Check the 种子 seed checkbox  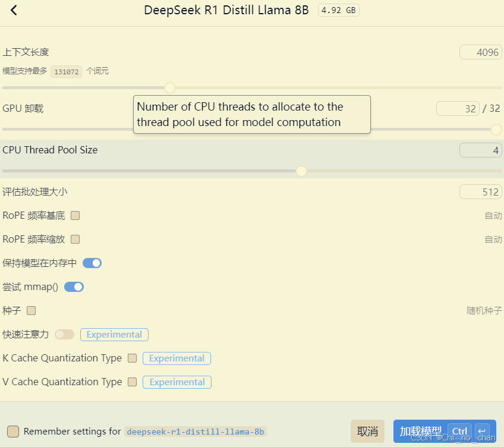31,311
